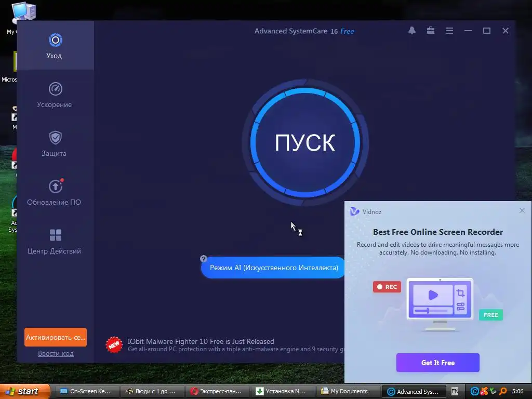Switch to On-Screen Keyboard taskbar item
The width and height of the screenshot is (532, 399).
point(86,391)
